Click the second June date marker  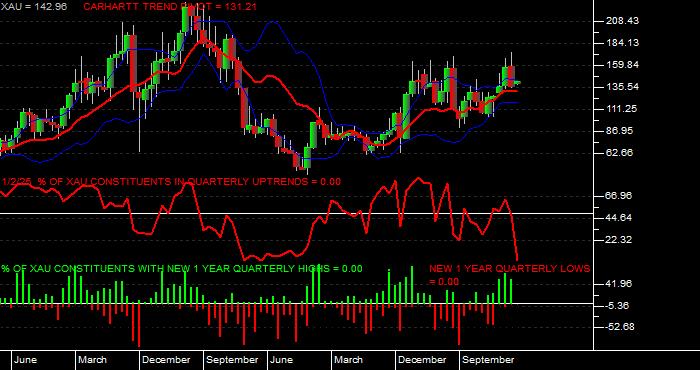[x=282, y=360]
